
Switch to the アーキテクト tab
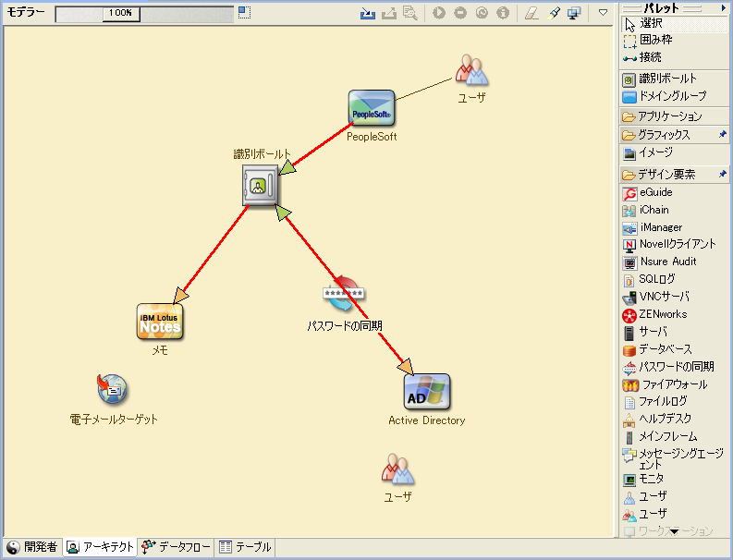tap(100, 547)
